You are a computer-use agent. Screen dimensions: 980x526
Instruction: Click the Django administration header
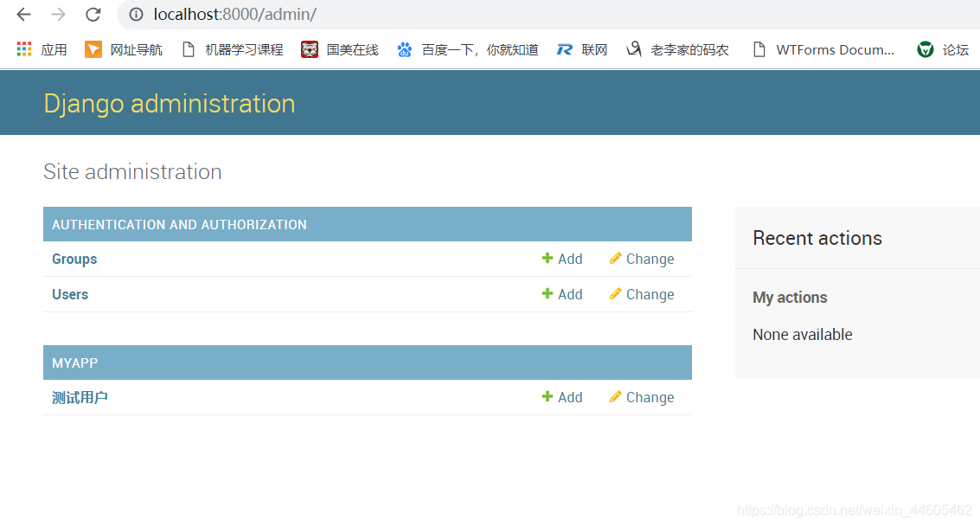tap(169, 103)
